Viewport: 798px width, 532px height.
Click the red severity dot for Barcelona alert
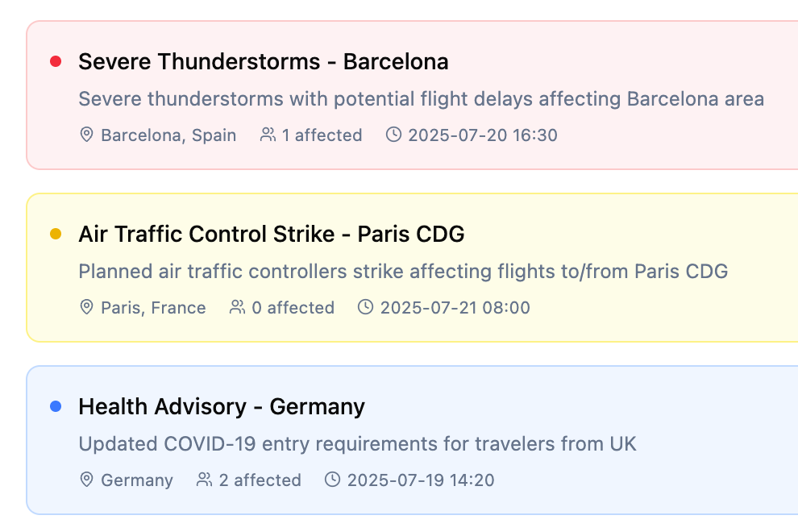tap(56, 61)
